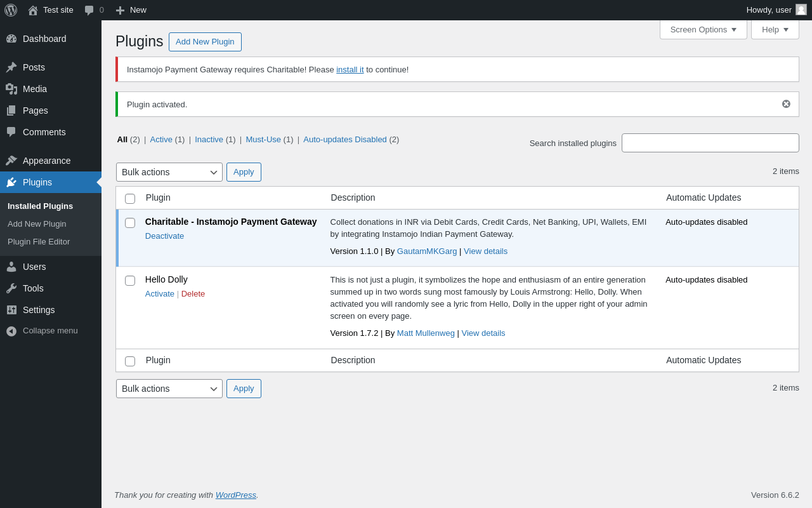Screen dimensions: 812x508
Task: Filter plugins by the Inactive tab
Action: click(x=209, y=140)
